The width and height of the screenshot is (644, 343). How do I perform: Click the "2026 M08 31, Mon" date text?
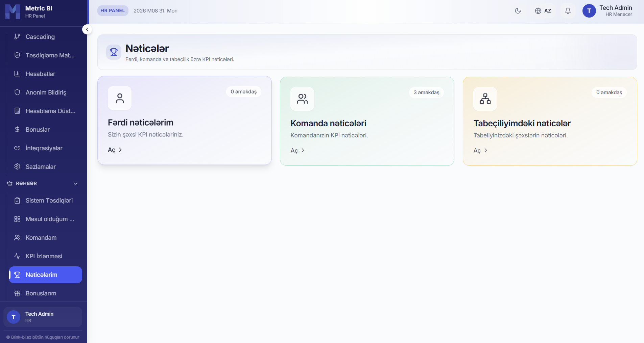point(156,11)
